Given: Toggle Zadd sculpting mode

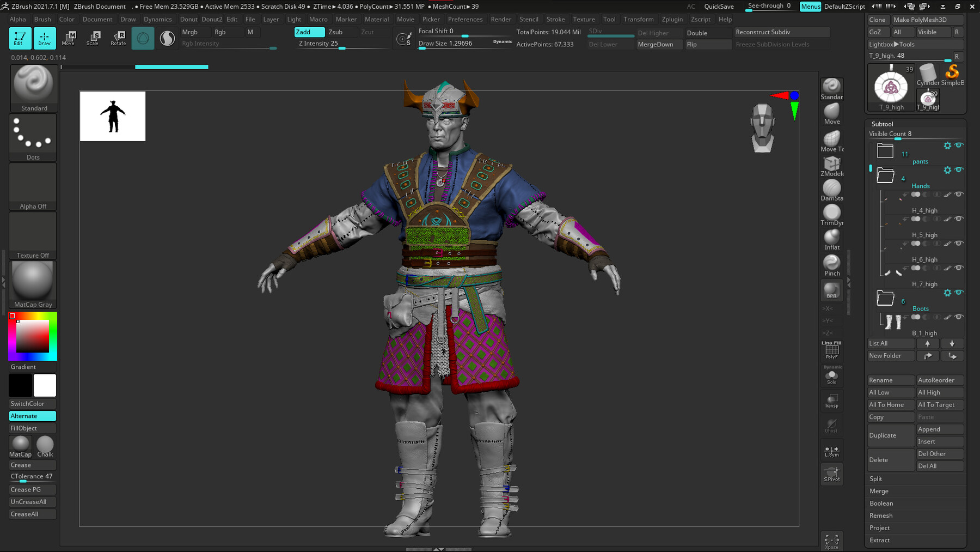Looking at the screenshot, I should click(x=308, y=32).
